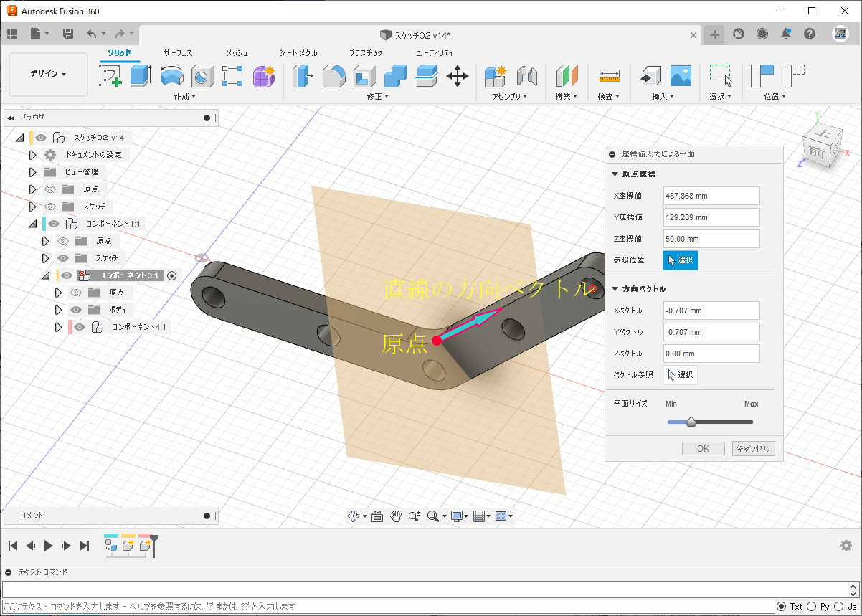Select the Press Pull tool
Viewport: 862px width, 616px height.
303,75
